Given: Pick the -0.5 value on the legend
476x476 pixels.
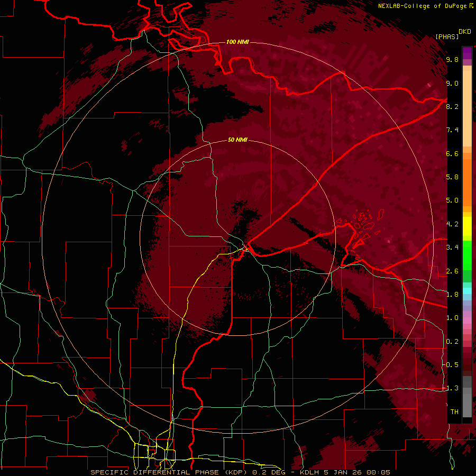Looking at the screenshot, I should click(451, 365).
